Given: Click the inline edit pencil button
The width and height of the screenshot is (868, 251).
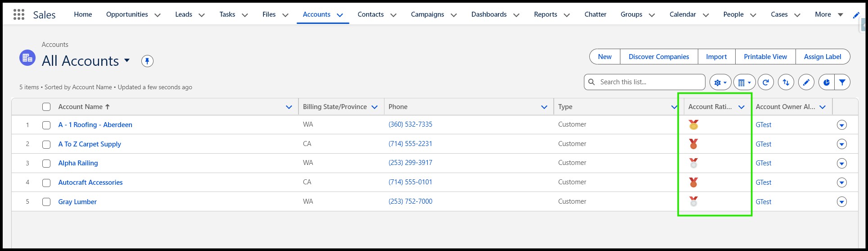Looking at the screenshot, I should [806, 82].
